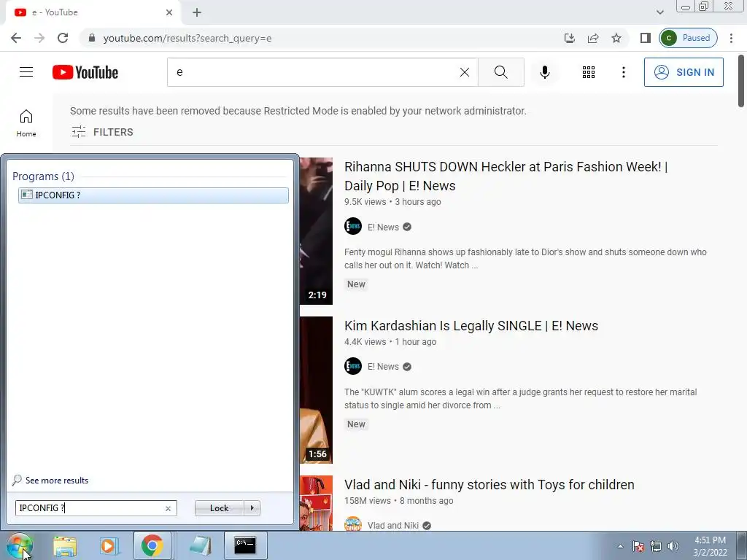The image size is (747, 560).
Task: Switch to Command Prompt in the taskbar
Action: [245, 545]
